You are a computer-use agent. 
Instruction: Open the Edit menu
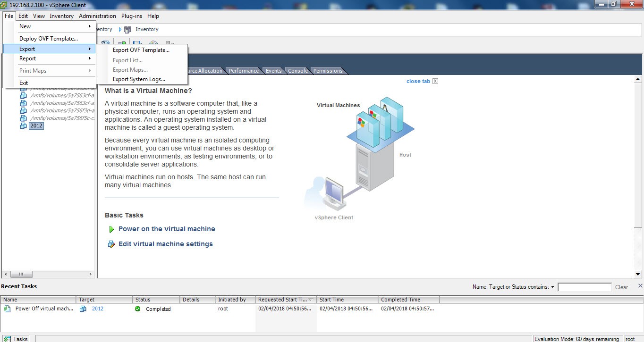pyautogui.click(x=23, y=16)
